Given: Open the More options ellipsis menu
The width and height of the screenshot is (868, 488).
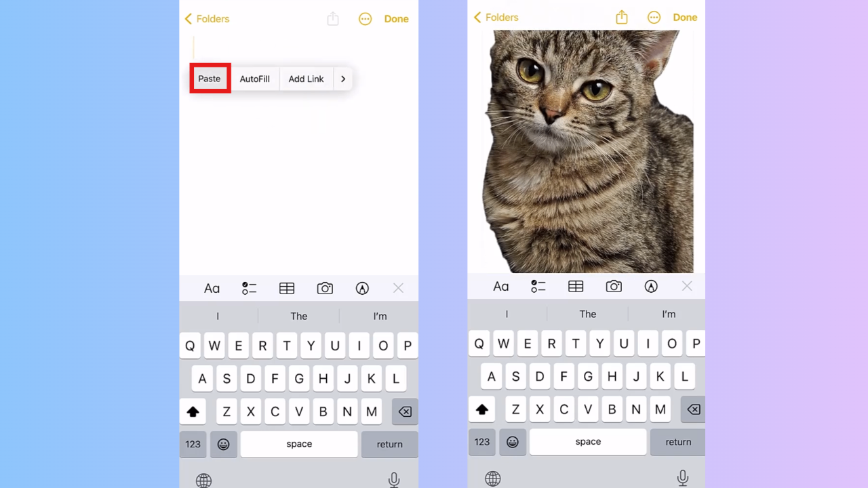Looking at the screenshot, I should click(365, 18).
